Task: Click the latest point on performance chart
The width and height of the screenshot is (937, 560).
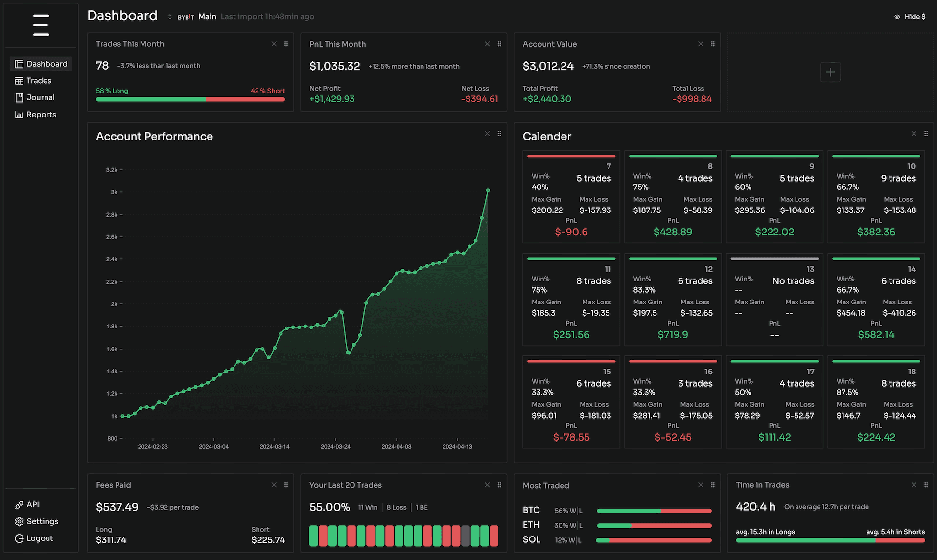Action: click(488, 190)
